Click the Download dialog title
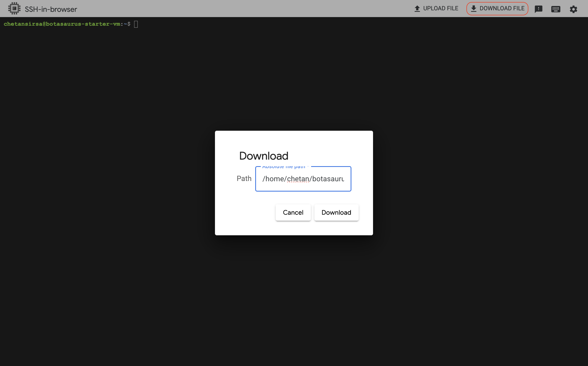Screen dimensions: 588x366 [x=264, y=156]
